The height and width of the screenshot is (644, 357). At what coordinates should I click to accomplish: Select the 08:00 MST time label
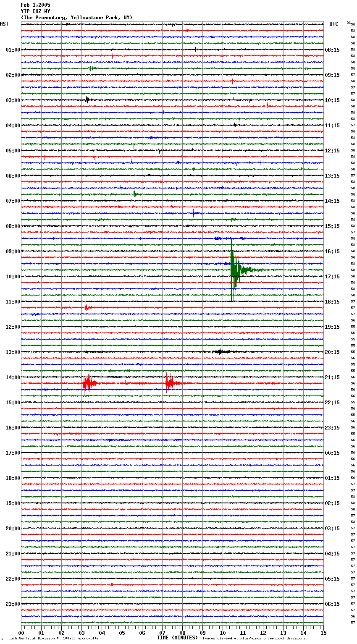pos(13,226)
